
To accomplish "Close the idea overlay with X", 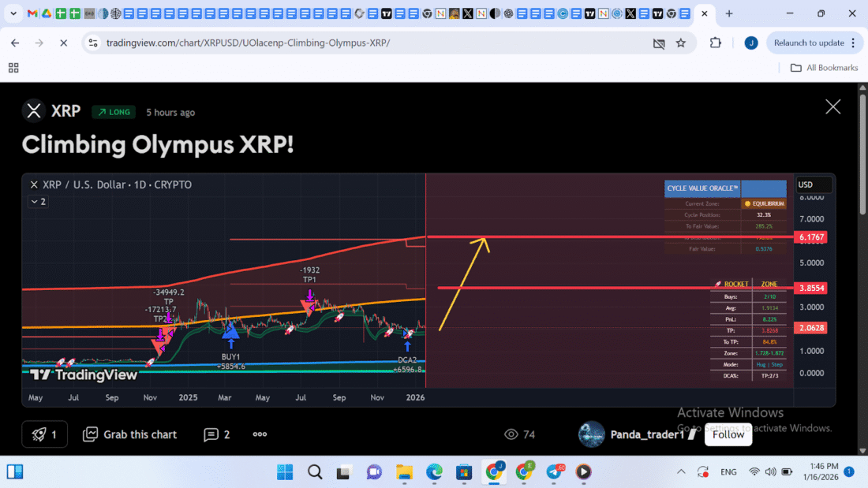I will click(x=832, y=106).
